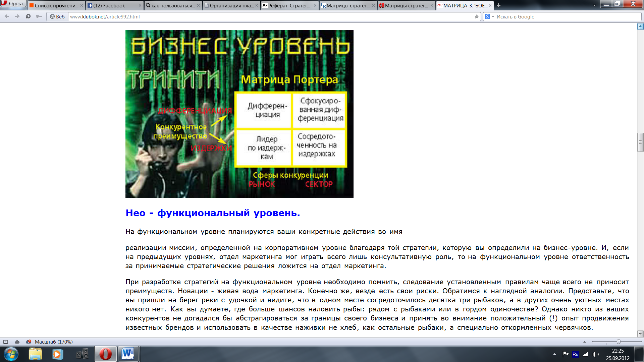
Task: Open the zoom options arrow near slider
Action: click(x=585, y=342)
